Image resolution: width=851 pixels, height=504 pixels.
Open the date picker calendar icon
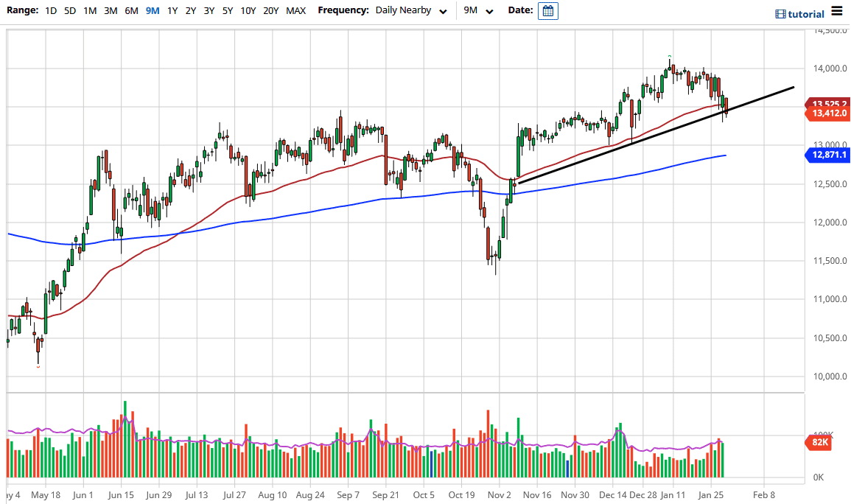click(x=547, y=11)
